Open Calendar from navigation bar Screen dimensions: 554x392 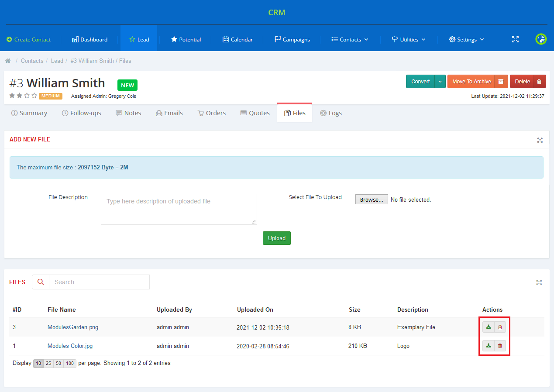[237, 39]
